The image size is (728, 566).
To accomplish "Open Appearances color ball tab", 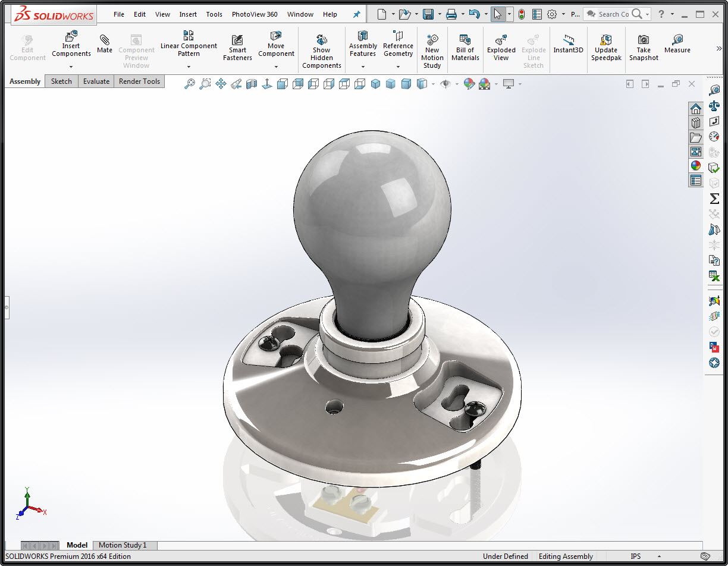I will tap(696, 166).
